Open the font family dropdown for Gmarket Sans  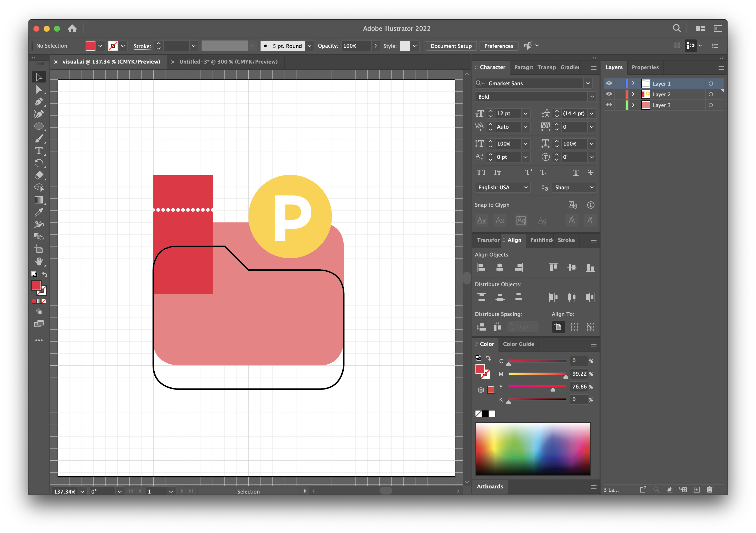(588, 83)
